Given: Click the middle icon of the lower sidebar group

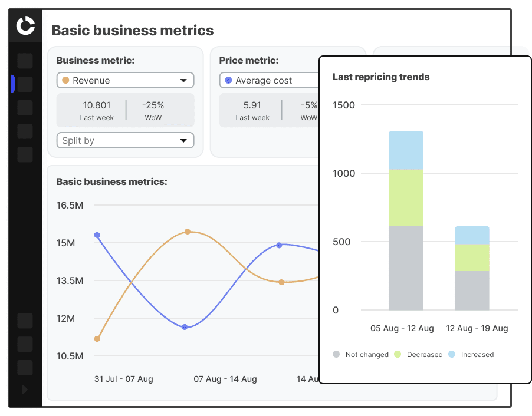Looking at the screenshot, I should point(25,344).
